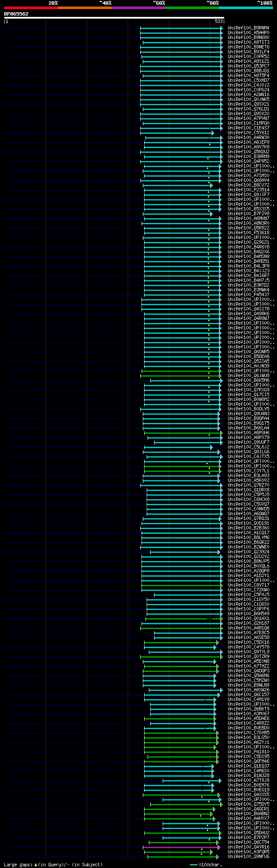This screenshot has width=277, height=868.
Task: Click the red 20% identity legend segment
Action: pyautogui.click(x=31, y=8)
